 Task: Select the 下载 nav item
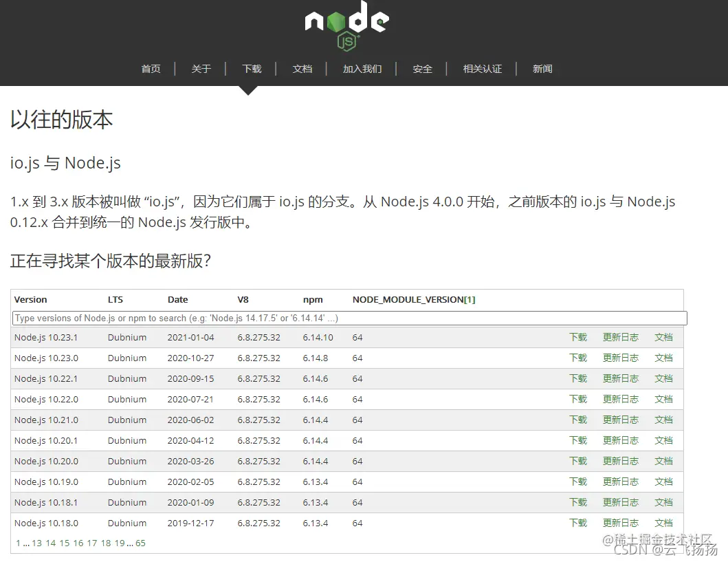click(252, 69)
